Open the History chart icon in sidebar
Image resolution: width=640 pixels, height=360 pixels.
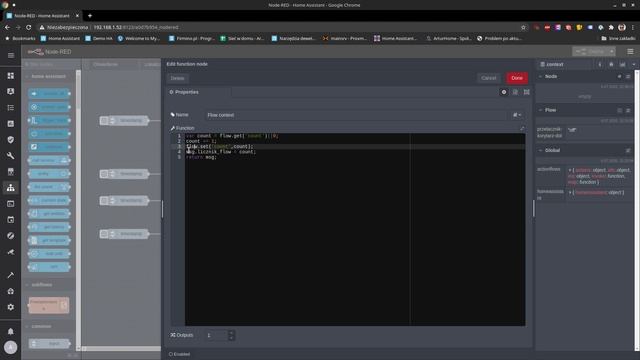point(11,124)
